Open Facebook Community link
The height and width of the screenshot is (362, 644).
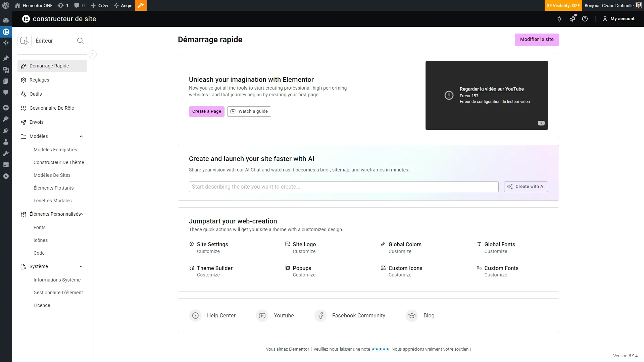pyautogui.click(x=350, y=316)
